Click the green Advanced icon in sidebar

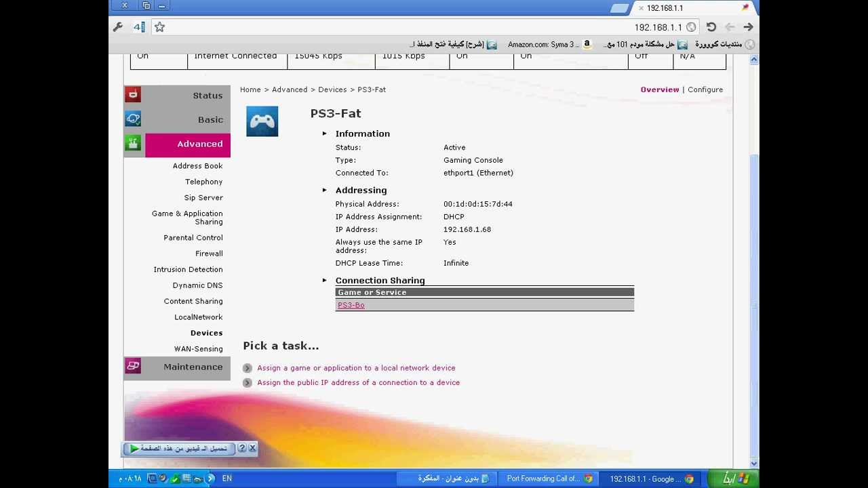pyautogui.click(x=133, y=144)
